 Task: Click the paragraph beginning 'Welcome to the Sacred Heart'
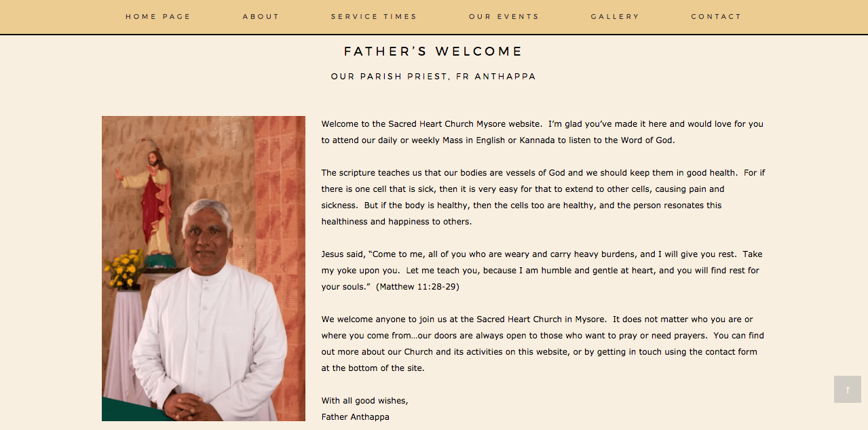543,132
